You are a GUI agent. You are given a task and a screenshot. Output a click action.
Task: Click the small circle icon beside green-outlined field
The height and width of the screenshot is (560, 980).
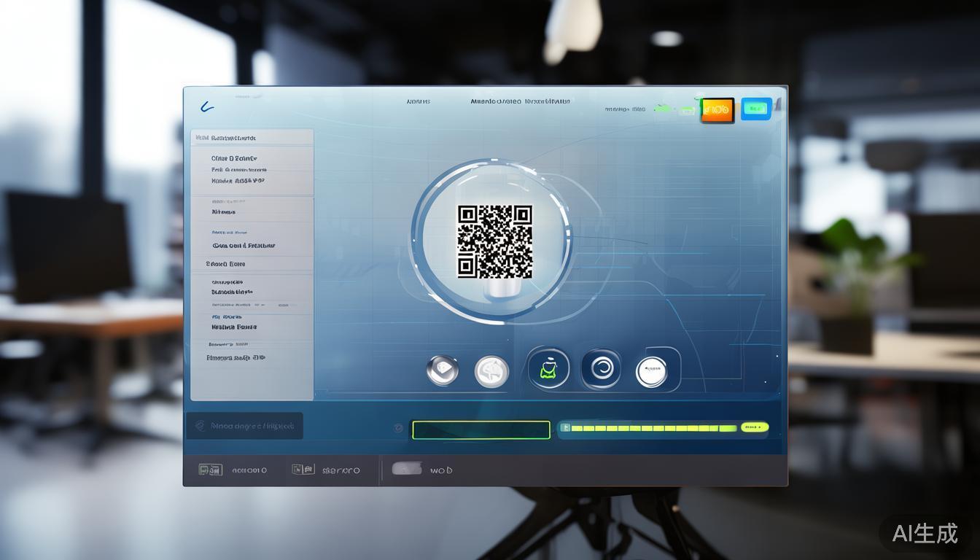(x=398, y=428)
